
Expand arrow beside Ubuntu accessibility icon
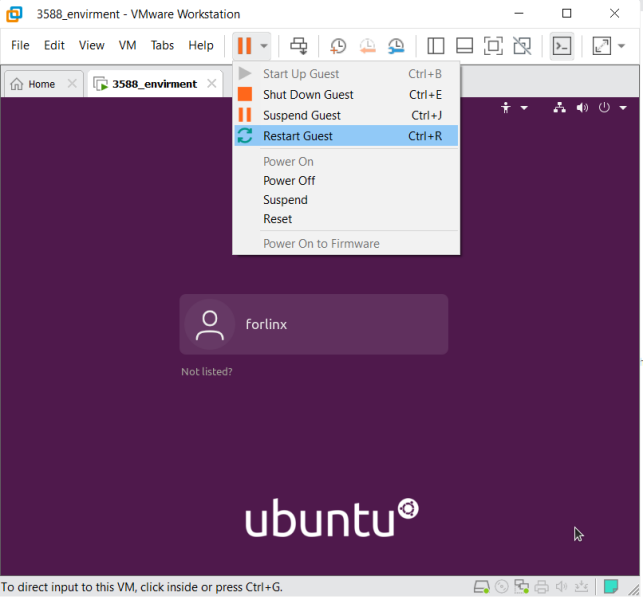[x=524, y=108]
